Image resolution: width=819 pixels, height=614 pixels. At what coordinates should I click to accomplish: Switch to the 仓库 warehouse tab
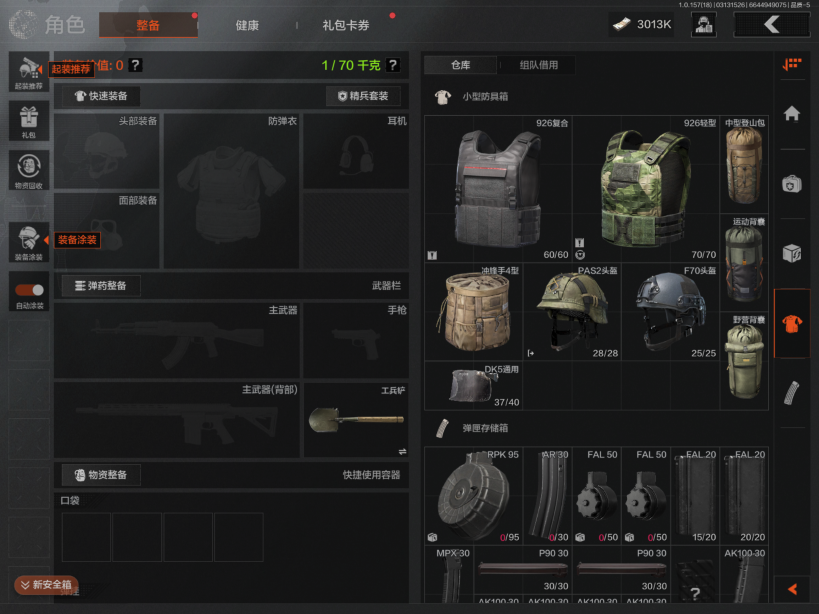[x=460, y=65]
